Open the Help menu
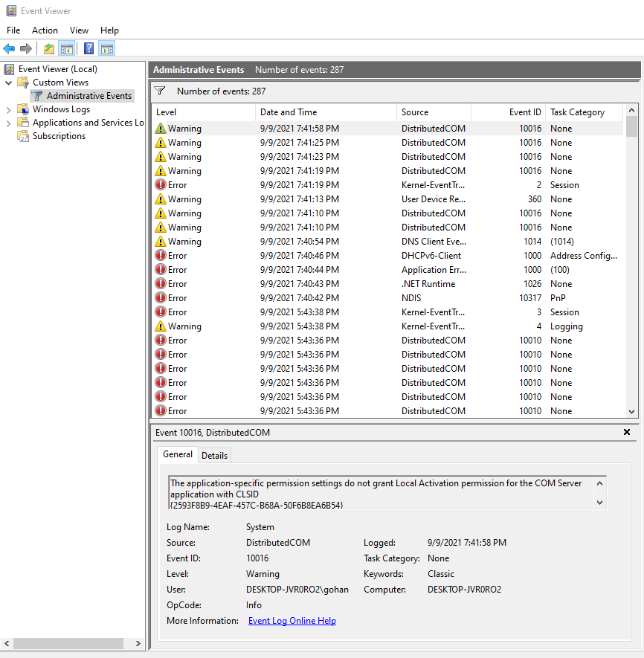Screen dimensions: 644x658 [109, 30]
